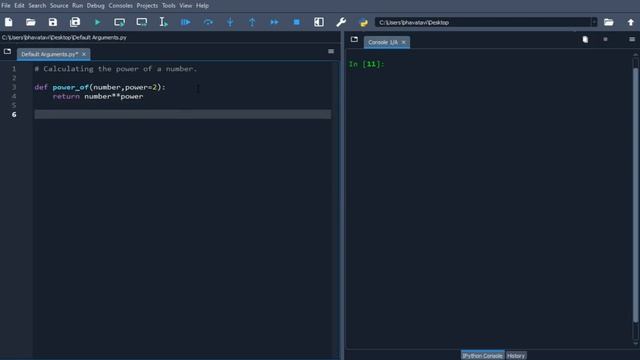The image size is (640, 360).
Task: Open the Tools menu
Action: (x=169, y=6)
